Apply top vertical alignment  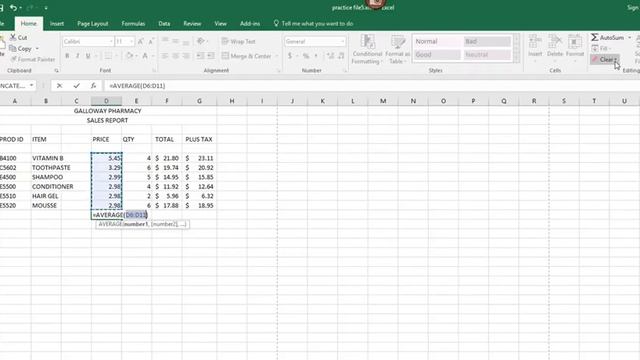coord(165,41)
